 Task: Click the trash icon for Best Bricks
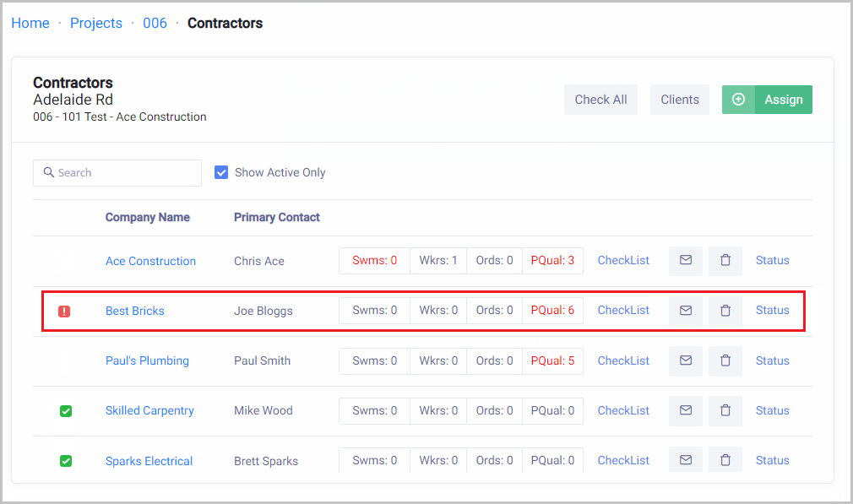tap(725, 311)
